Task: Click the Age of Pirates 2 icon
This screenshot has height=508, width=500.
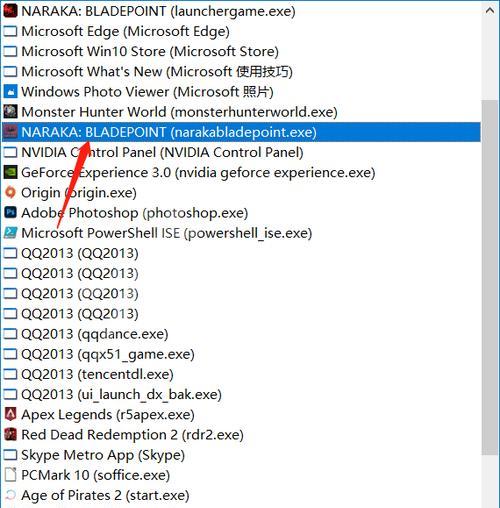Action: 10,495
